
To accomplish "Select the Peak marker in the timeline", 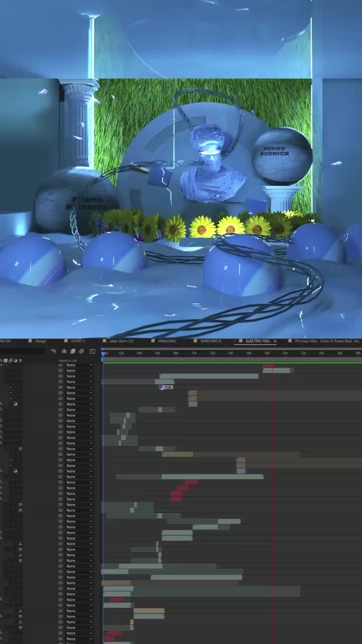I will [x=166, y=387].
